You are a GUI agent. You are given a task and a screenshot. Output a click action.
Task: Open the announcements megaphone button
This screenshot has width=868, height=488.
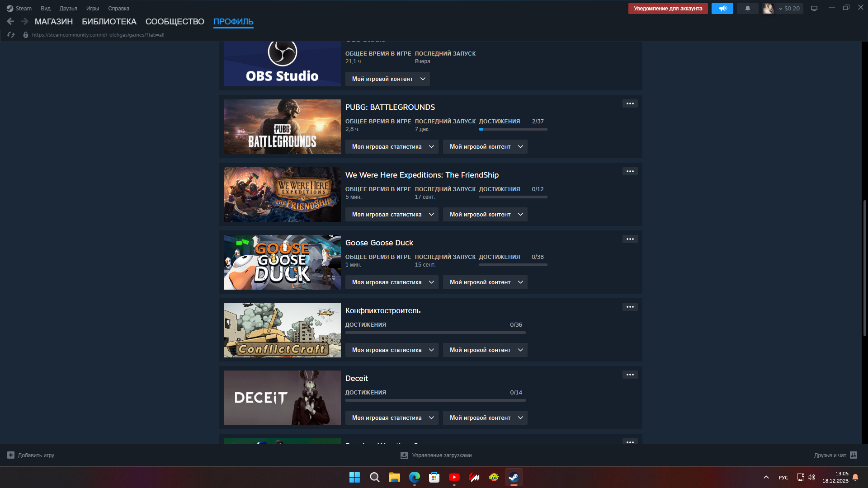(x=722, y=9)
